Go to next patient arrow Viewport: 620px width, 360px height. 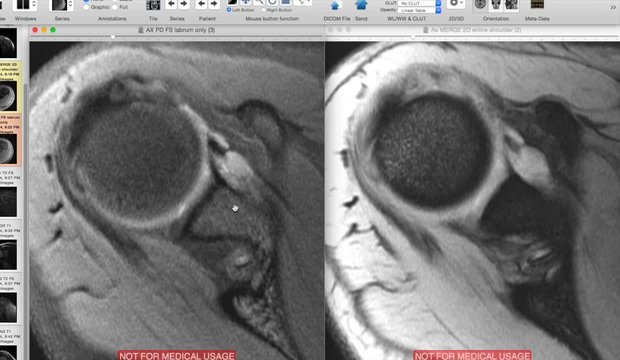[214, 4]
